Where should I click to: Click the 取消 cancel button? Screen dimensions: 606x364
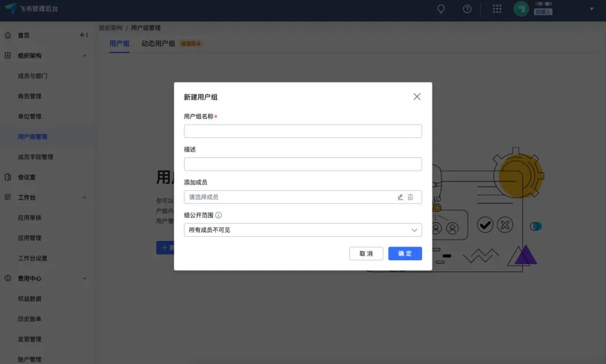coord(366,254)
